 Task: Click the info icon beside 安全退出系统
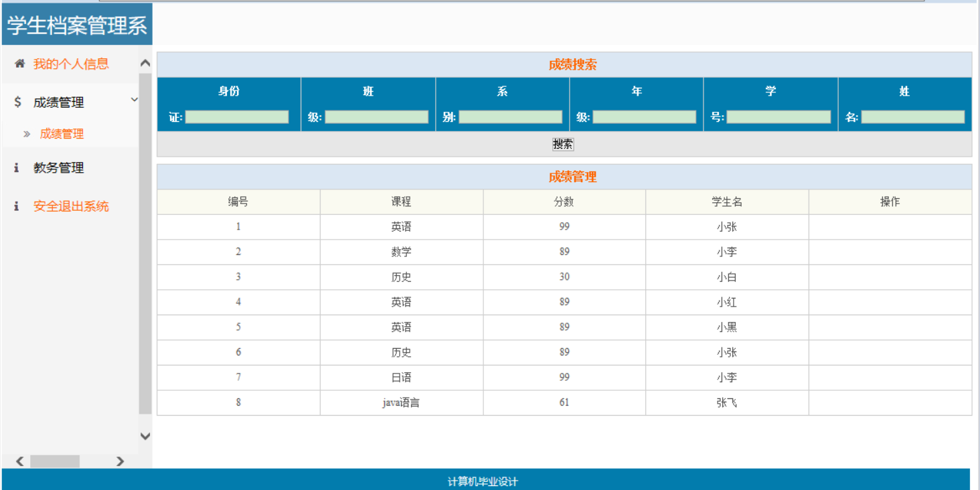[x=17, y=206]
